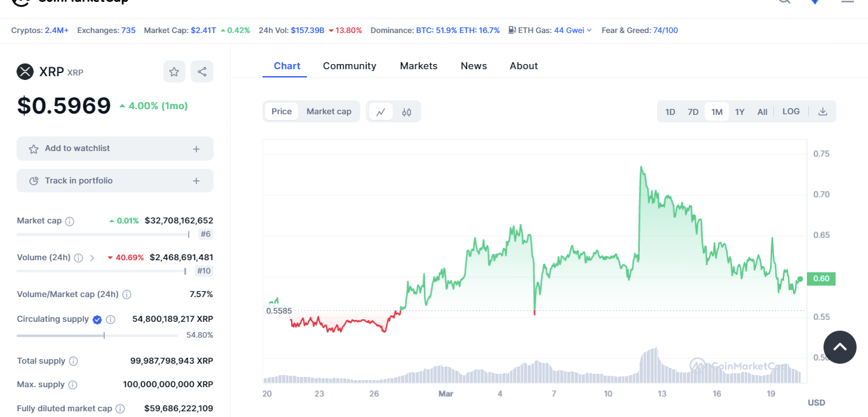Click the #10 volume rank badge
Screen dimensions: 868x417
(203, 271)
